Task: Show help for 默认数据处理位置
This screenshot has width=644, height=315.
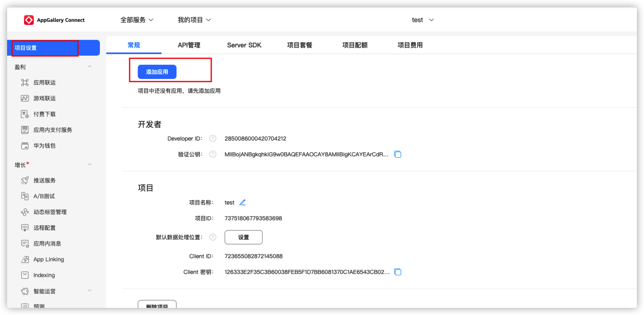Action: click(x=213, y=237)
